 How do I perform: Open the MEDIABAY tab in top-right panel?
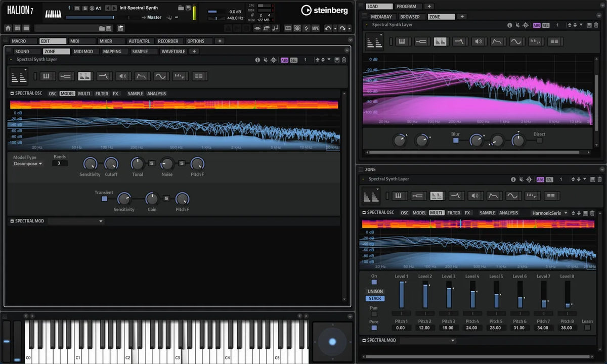tap(382, 17)
